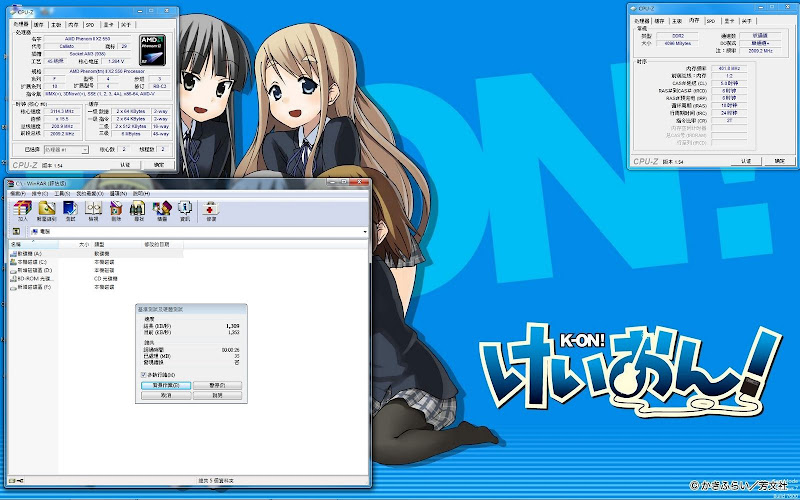This screenshot has width=800, height=500.
Task: Select drive (D:) in WinRAR file list
Action: (x=33, y=270)
